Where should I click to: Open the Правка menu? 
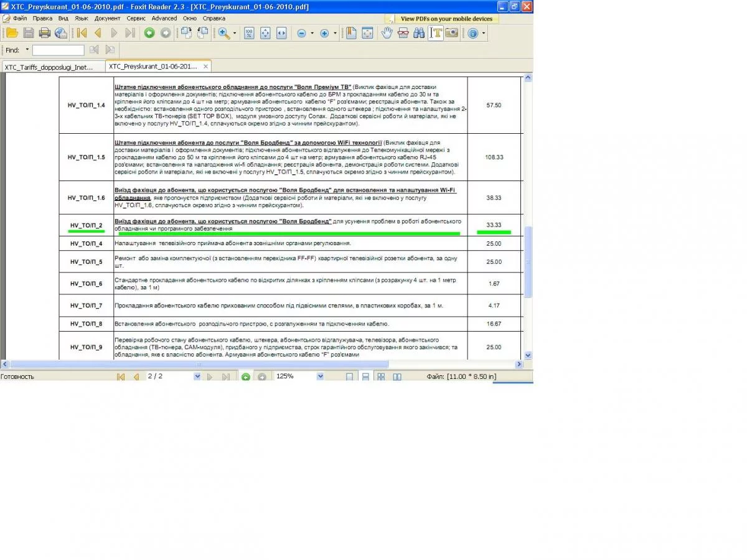[42, 18]
